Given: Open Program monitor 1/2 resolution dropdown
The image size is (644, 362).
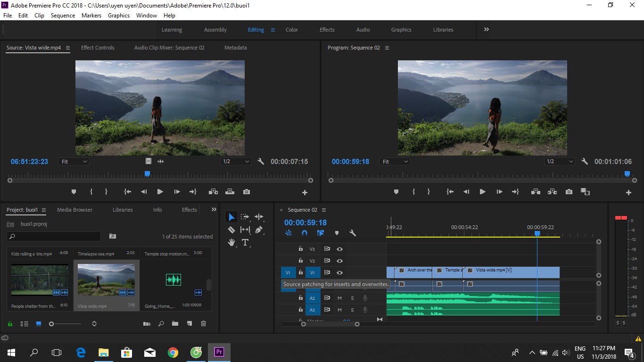Looking at the screenshot, I should (560, 161).
